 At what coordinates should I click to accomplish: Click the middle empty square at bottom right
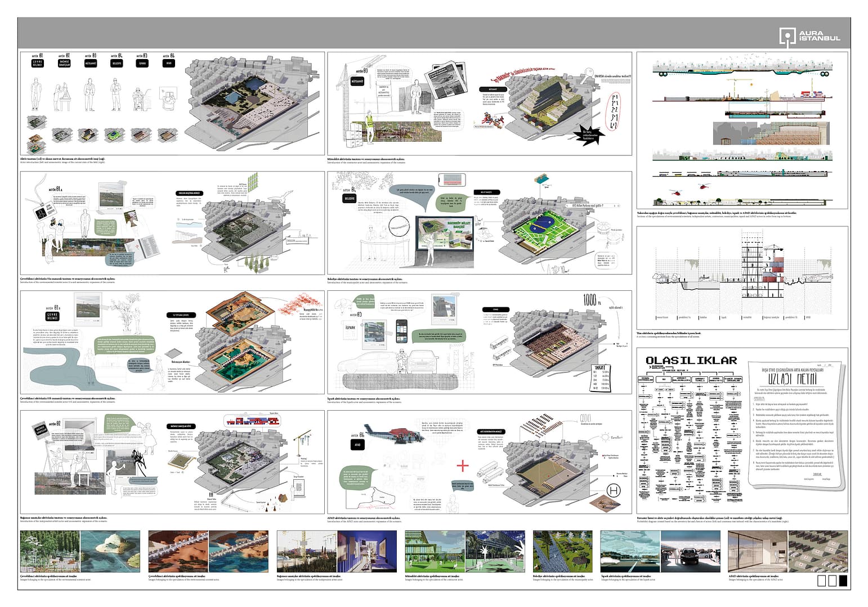(x=831, y=581)
